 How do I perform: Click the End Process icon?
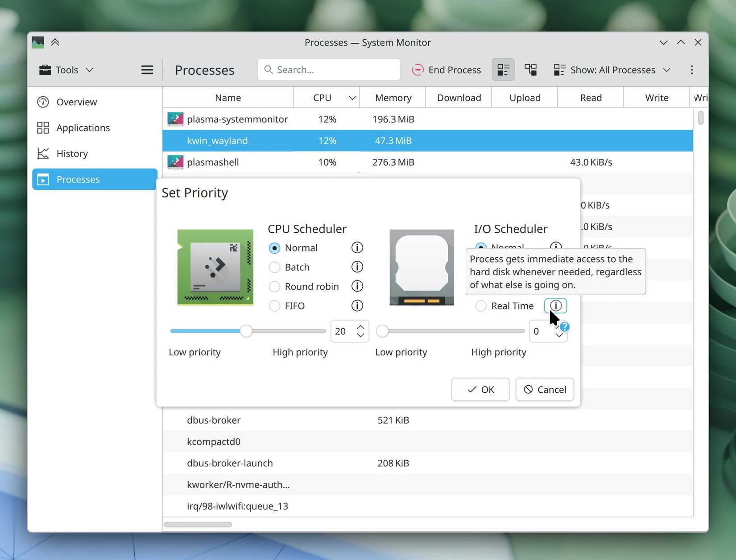tap(418, 70)
